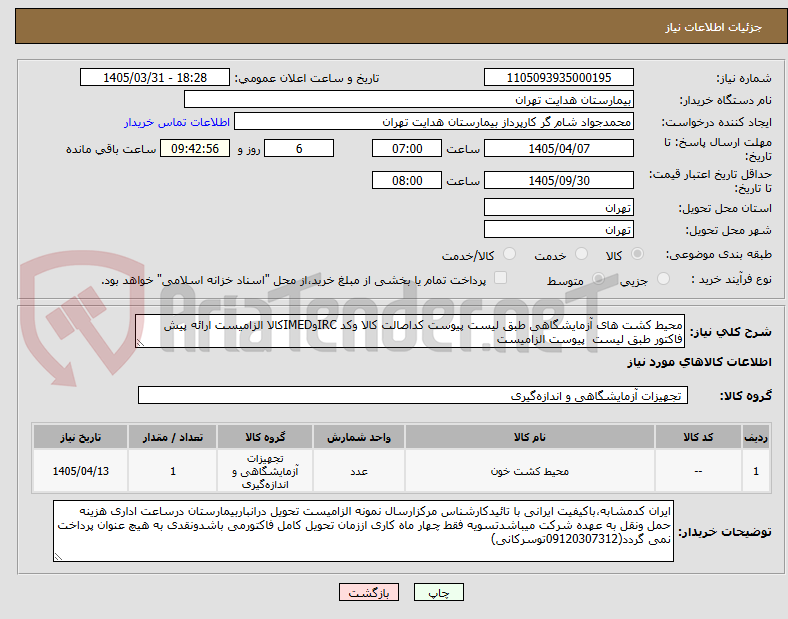Screen dimensions: 788x619
Task: Click the validity time field 08:00
Action: [x=407, y=180]
